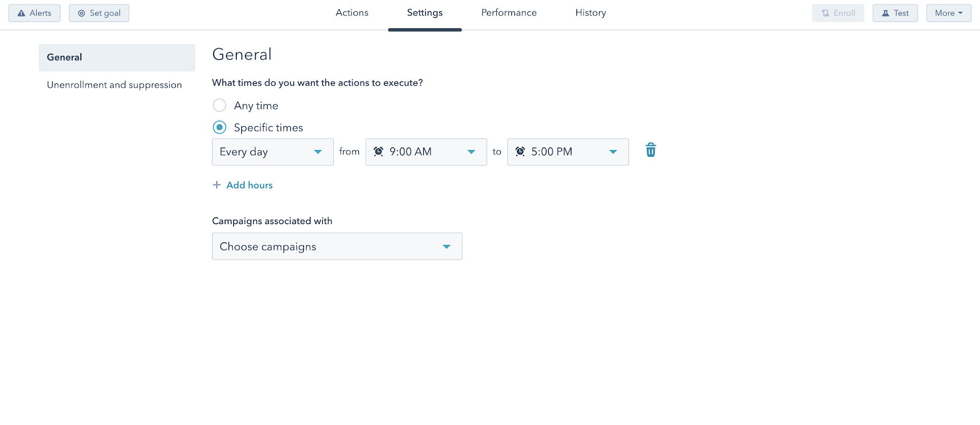Viewport: 980px width, 425px height.
Task: Click the trash icon to delete hours
Action: (650, 151)
